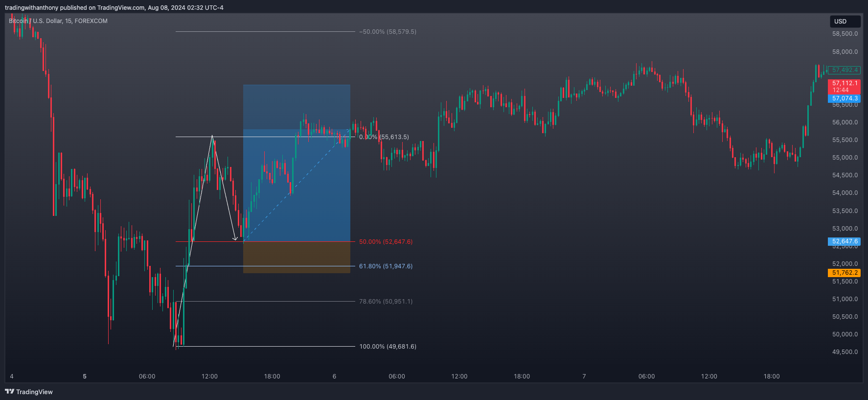Screen dimensions: 868x400
Task: Click the date label 6 on time axis
Action: pyautogui.click(x=334, y=376)
